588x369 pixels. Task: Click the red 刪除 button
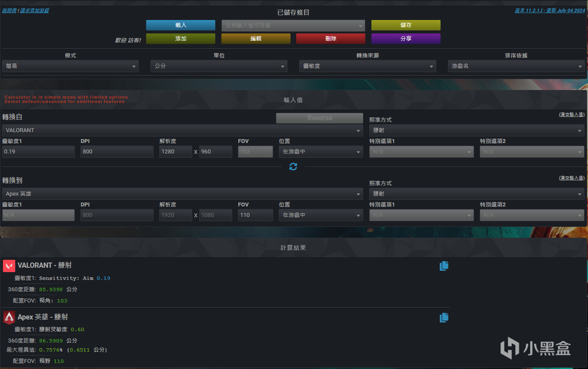tap(331, 39)
